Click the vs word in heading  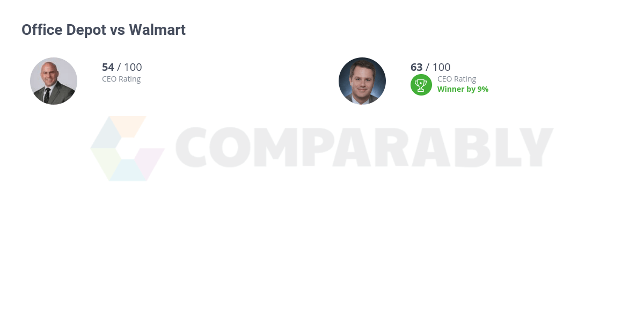(x=118, y=31)
